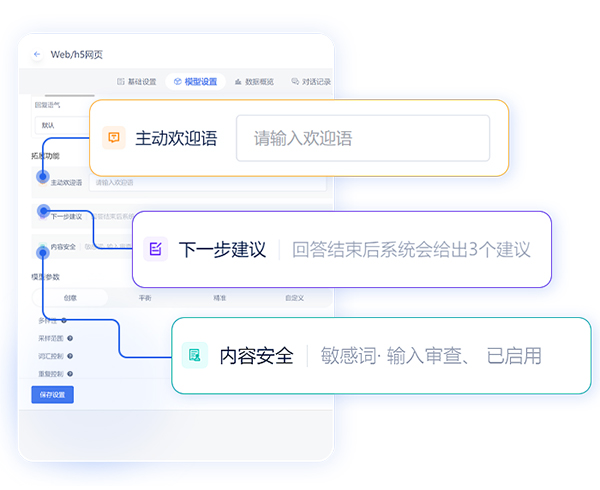600x490 pixels.
Task: Click the text 回答结束后系统会给出3个建议
Action: pyautogui.click(x=411, y=249)
